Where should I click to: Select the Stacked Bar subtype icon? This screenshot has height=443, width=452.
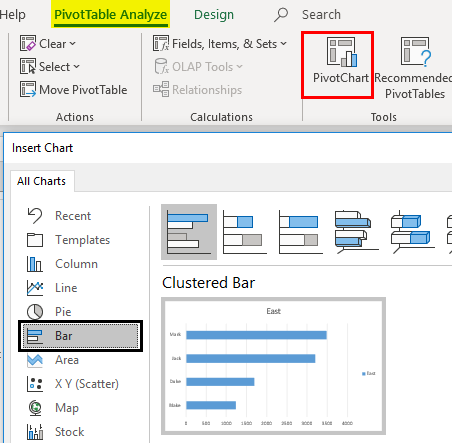(x=245, y=232)
